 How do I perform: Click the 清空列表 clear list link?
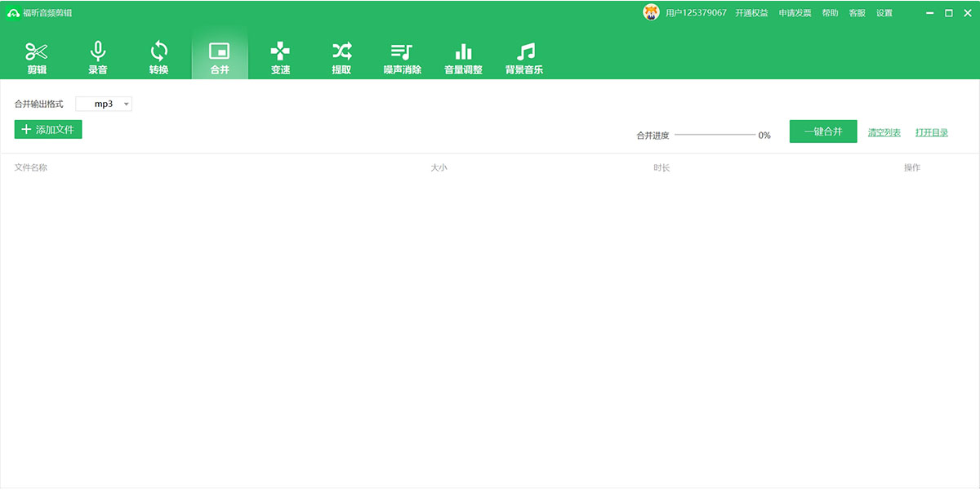884,132
